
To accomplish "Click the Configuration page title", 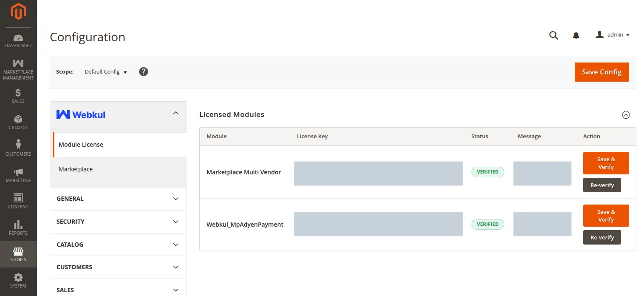I will [88, 37].
